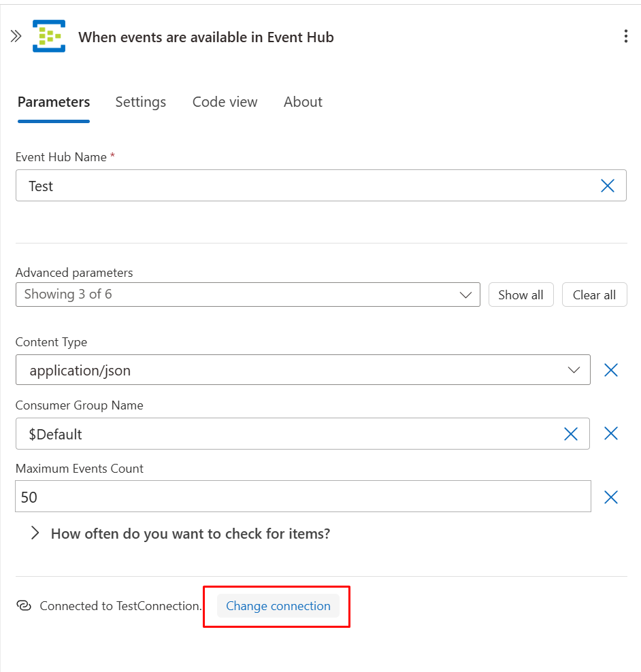Click the Show all button
This screenshot has height=672, width=641.
521,295
